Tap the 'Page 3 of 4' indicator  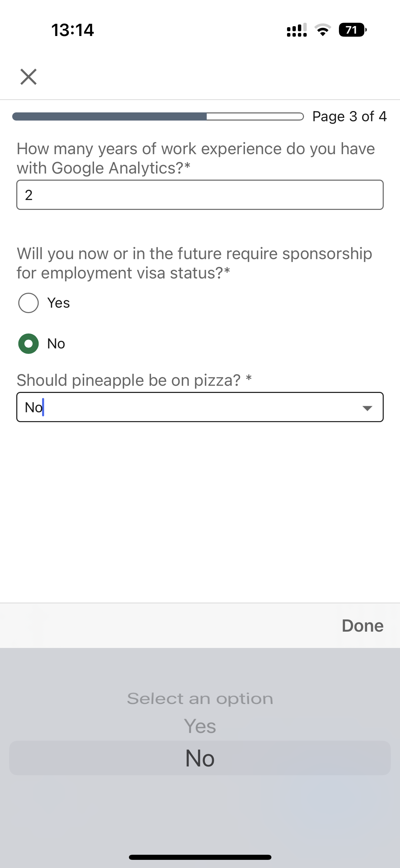pos(349,116)
